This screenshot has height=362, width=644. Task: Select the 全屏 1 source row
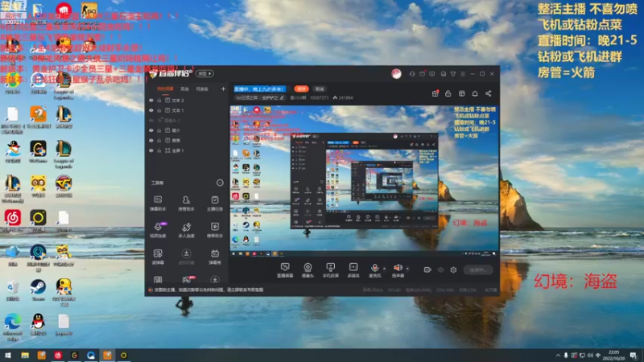[x=187, y=150]
